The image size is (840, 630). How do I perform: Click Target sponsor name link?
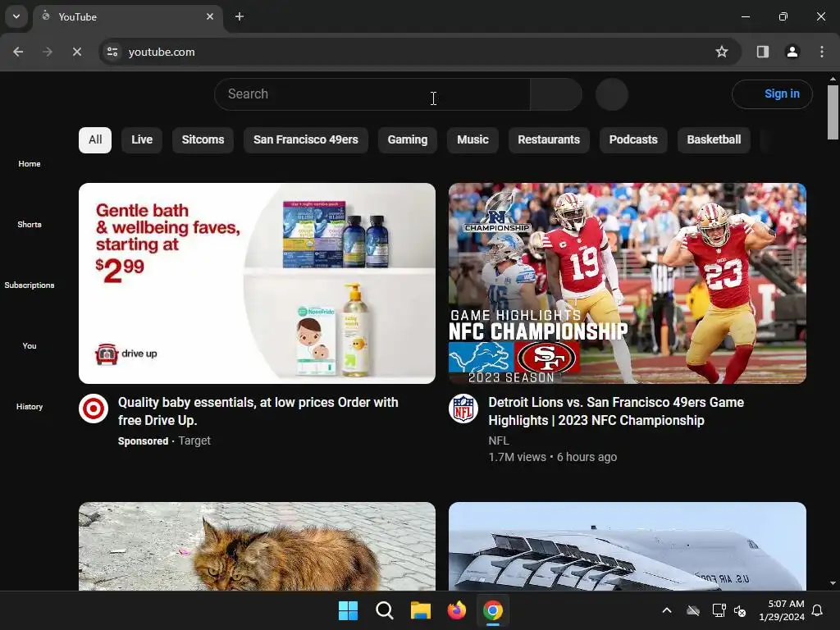coord(194,441)
